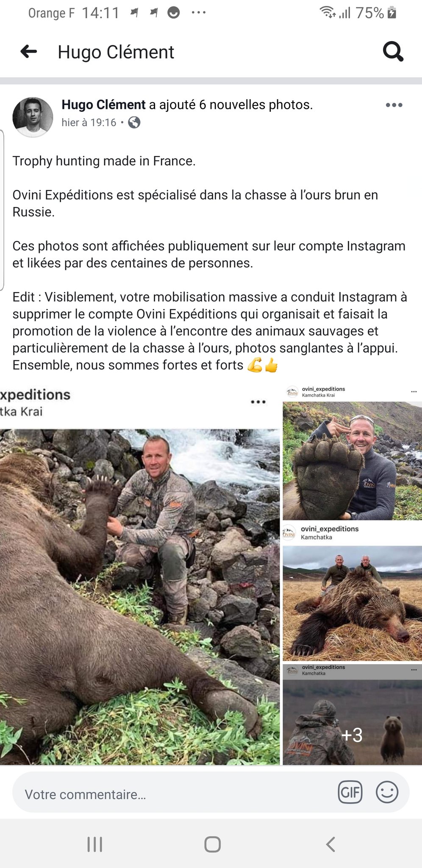Viewport: 422px width, 868px height.
Task: Open post options three-dot menu
Action: click(394, 105)
